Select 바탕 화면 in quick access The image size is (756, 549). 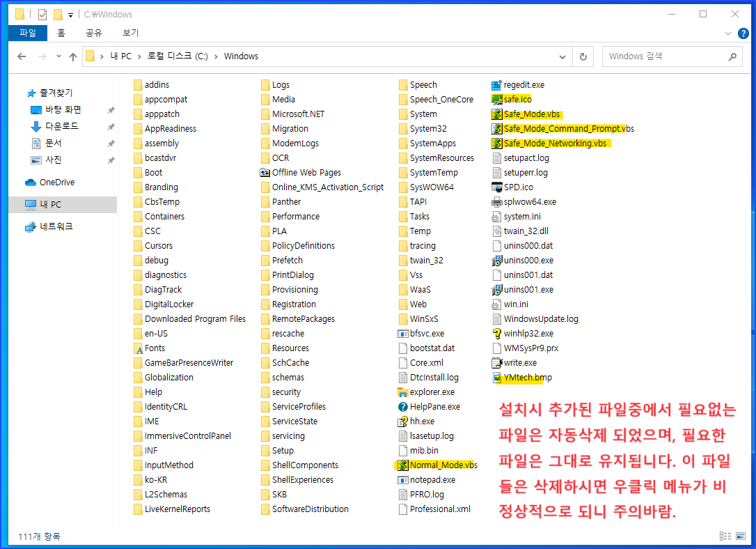coord(63,110)
